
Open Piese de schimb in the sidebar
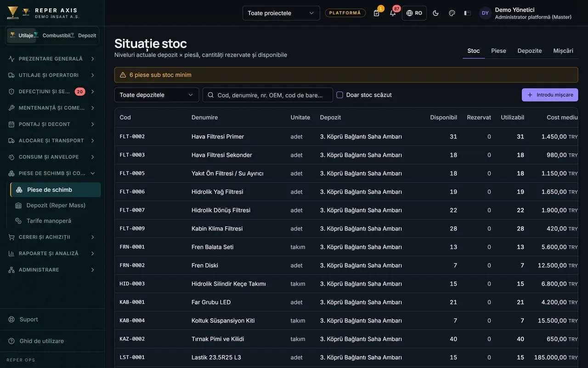(x=56, y=190)
